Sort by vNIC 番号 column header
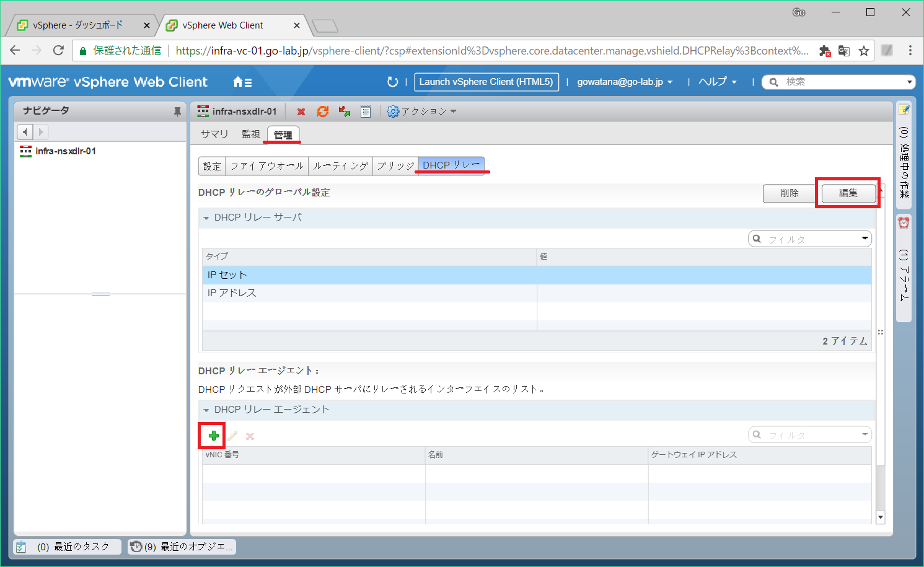 click(x=314, y=455)
